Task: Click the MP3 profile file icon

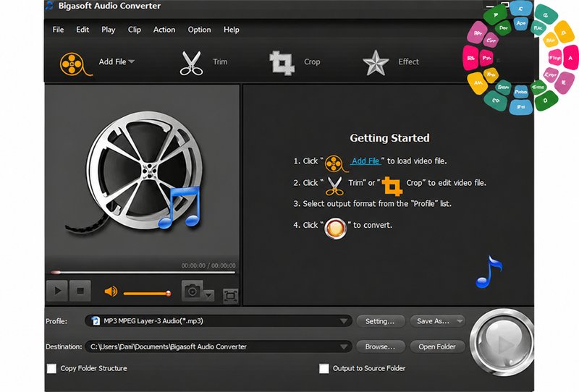Action: coord(96,321)
